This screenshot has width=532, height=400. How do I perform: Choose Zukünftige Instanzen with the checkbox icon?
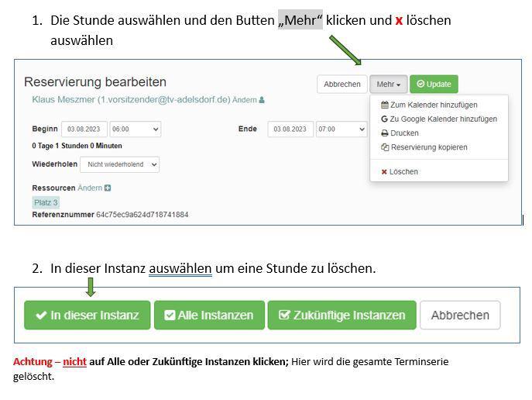342,316
